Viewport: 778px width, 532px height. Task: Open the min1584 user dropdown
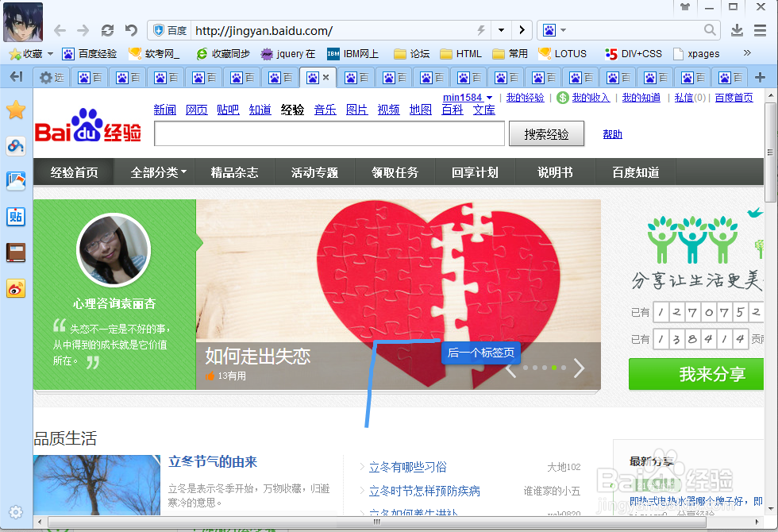tap(468, 97)
